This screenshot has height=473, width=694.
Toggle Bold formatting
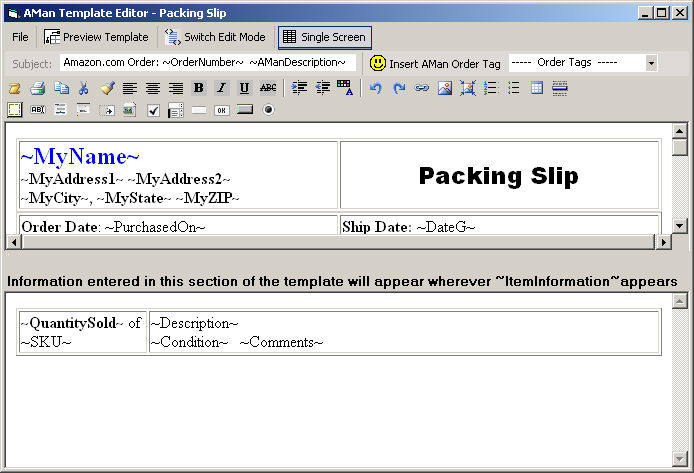pyautogui.click(x=198, y=88)
